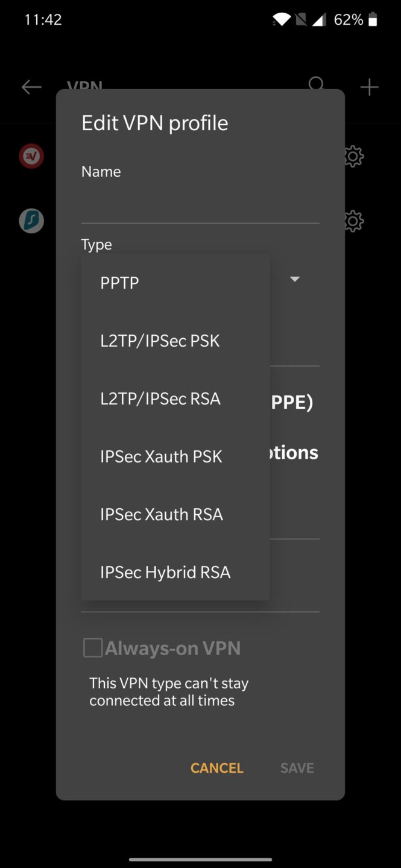Pick IPSec Xauth RSA from the dropdown

point(161,514)
